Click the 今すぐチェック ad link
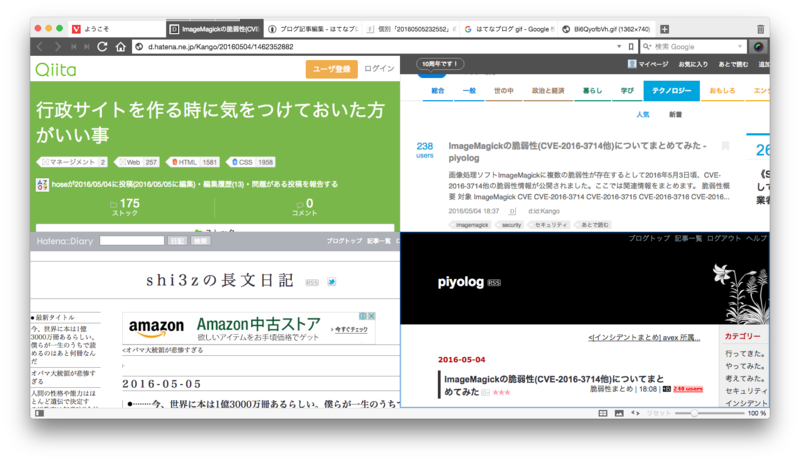800x462 pixels. [350, 329]
